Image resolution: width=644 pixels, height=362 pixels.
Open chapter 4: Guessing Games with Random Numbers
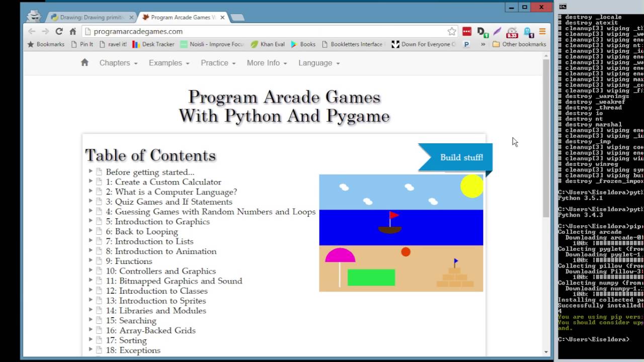pos(210,212)
